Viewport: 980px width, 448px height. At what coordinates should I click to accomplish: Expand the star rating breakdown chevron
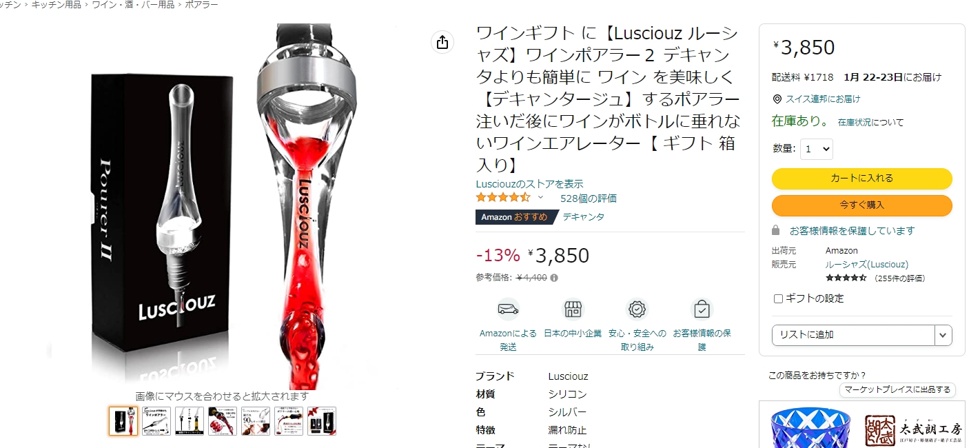[x=540, y=197]
